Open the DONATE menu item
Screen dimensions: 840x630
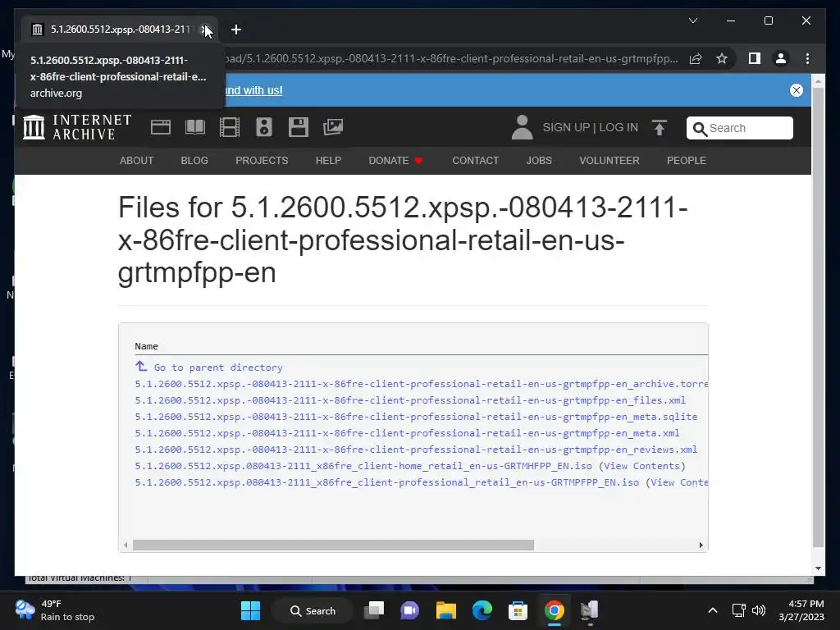(x=396, y=161)
